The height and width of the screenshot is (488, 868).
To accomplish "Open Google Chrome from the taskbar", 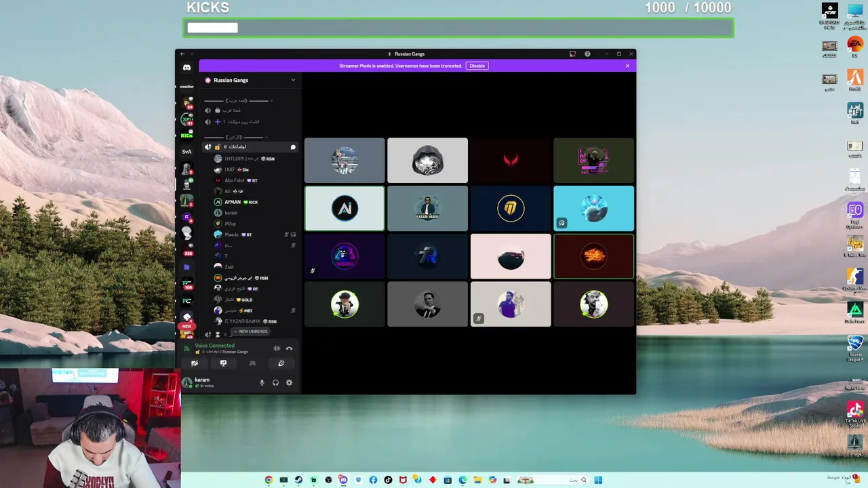I will coord(269,480).
